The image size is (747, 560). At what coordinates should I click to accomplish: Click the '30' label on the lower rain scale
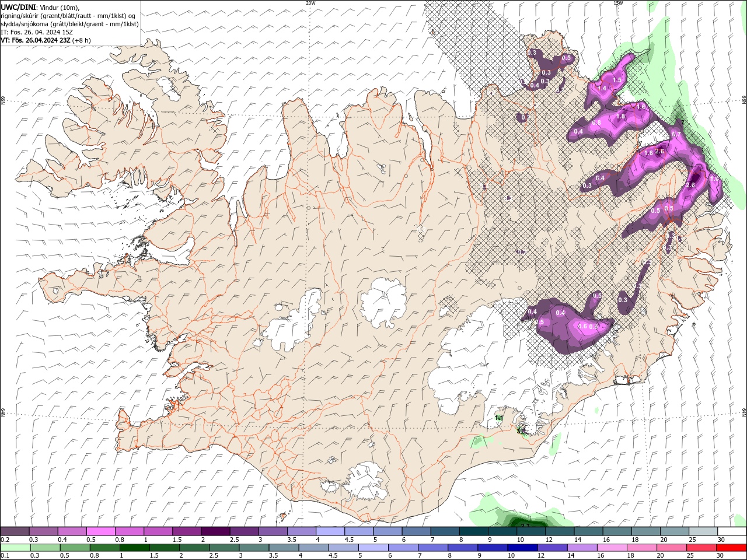[x=720, y=556]
